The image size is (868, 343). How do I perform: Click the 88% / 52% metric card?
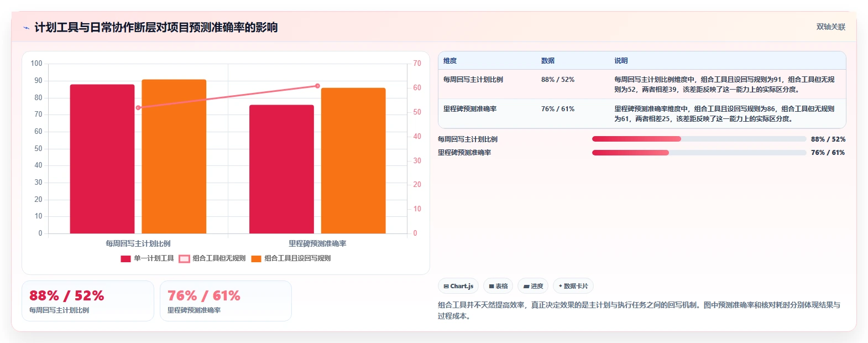click(x=88, y=301)
